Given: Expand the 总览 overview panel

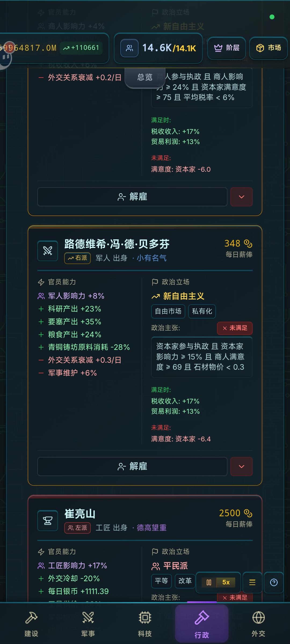Looking at the screenshot, I should click(x=145, y=78).
